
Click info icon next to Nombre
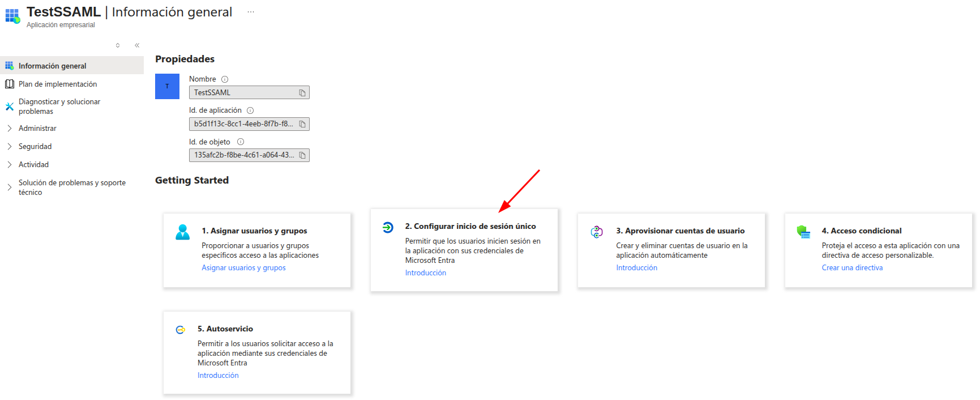[x=225, y=79]
